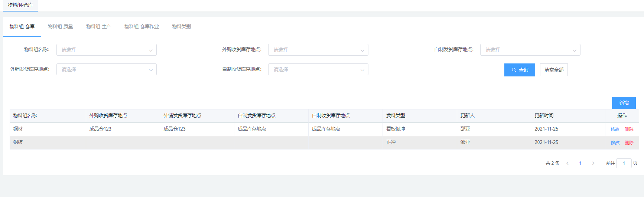Click 修改 link for 铜材 row
Viewport: 644px width, 197px height.
coord(615,129)
